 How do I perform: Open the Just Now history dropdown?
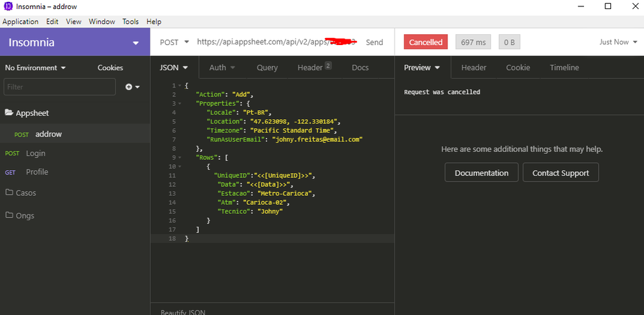click(x=618, y=42)
